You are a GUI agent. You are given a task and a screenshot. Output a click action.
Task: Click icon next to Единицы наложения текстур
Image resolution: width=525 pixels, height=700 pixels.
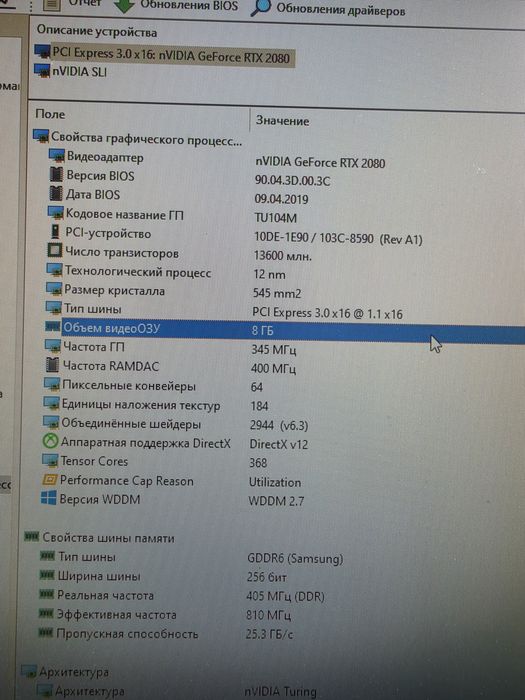tap(51, 402)
